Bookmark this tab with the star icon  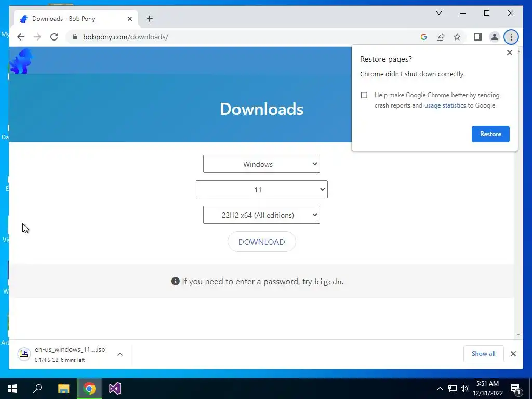point(457,37)
